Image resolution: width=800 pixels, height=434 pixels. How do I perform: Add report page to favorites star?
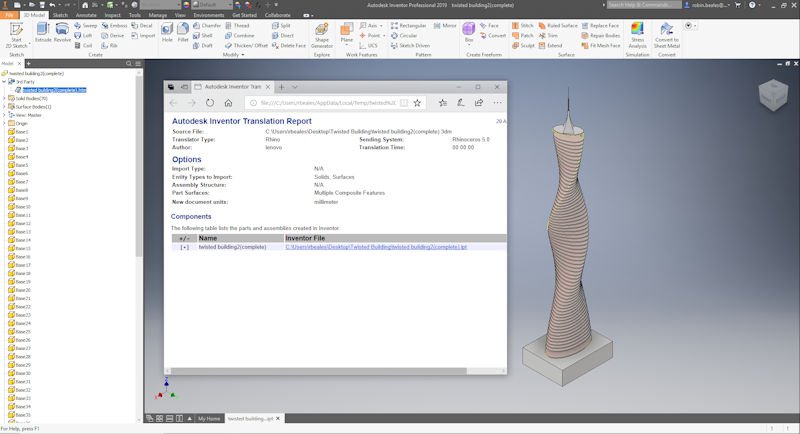pos(417,103)
